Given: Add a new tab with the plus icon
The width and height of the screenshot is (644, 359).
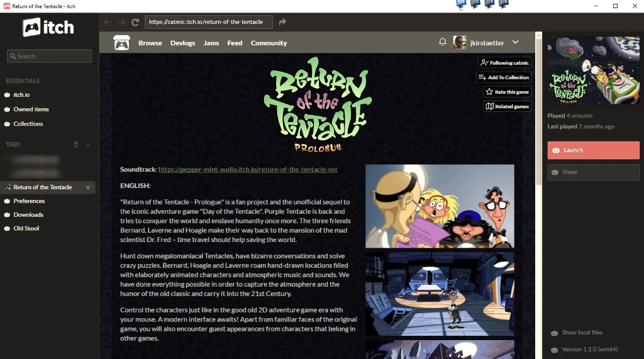Looking at the screenshot, I should point(88,145).
